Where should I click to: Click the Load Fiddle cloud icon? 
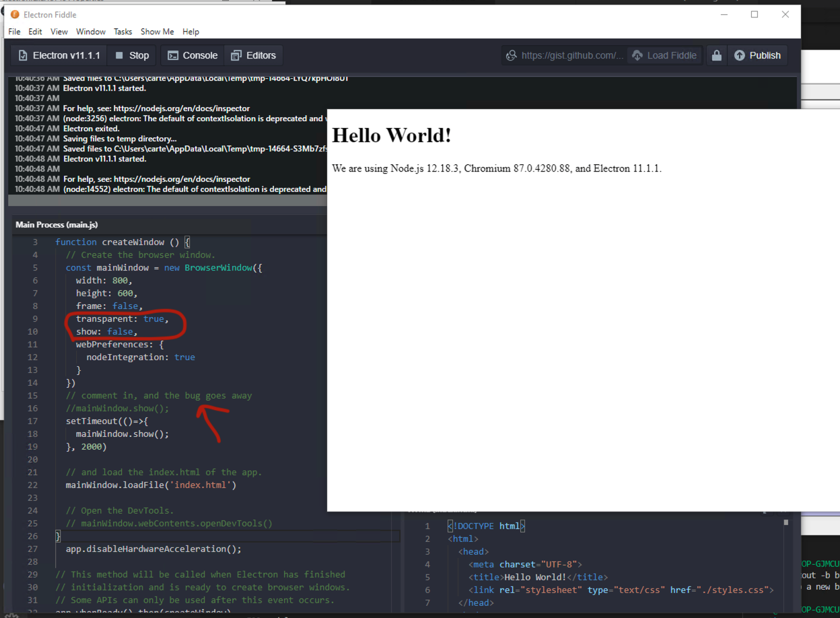point(637,55)
